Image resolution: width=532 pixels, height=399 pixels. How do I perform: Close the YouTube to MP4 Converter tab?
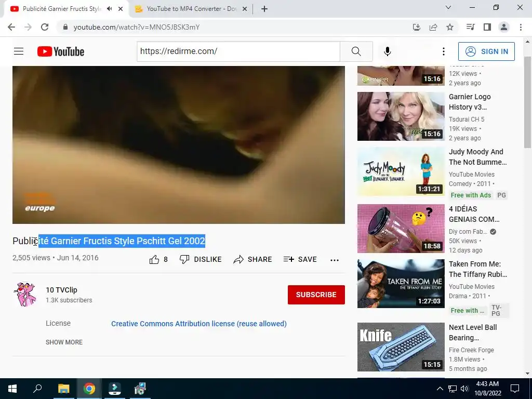[245, 9]
